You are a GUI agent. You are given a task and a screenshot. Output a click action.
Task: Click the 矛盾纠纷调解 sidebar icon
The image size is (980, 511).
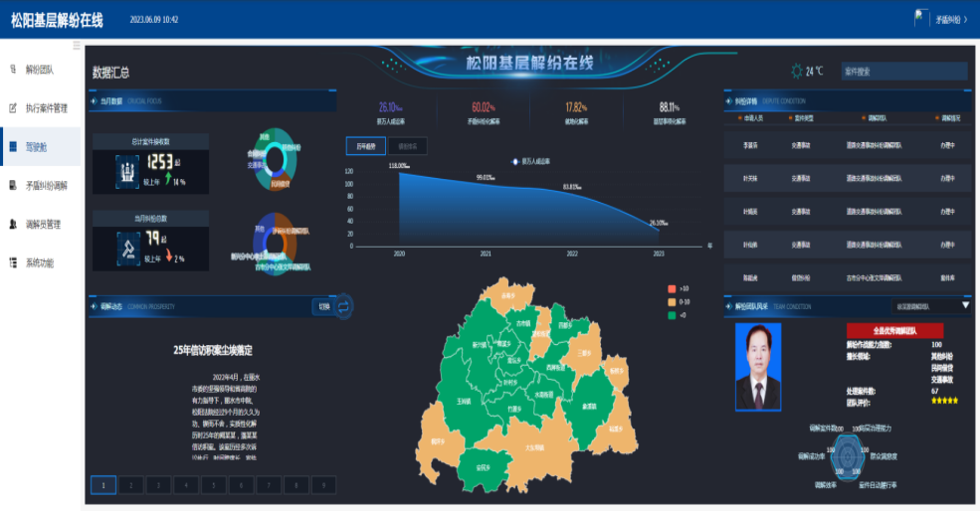(x=13, y=186)
